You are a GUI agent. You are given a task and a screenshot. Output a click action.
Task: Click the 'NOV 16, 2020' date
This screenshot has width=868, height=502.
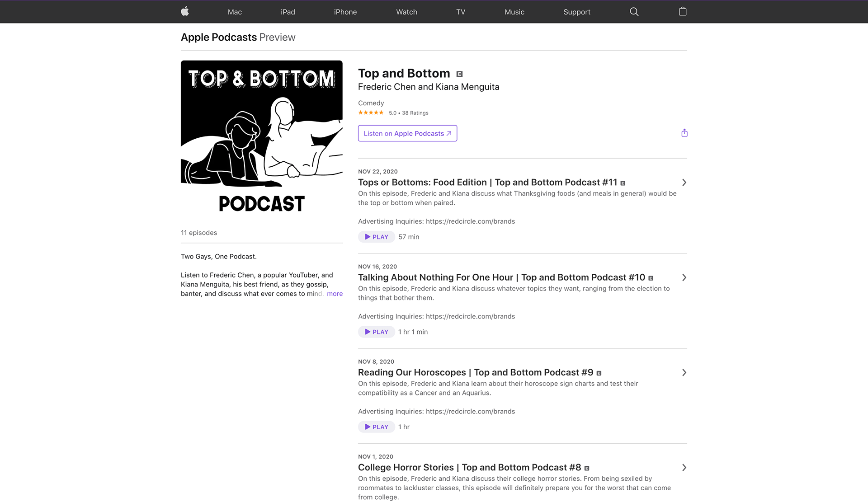[377, 267]
